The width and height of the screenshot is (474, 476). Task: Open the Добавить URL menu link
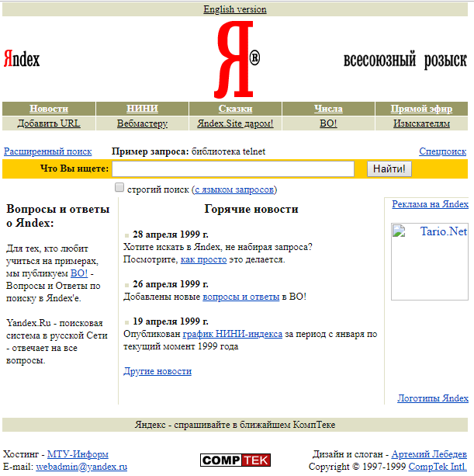tap(49, 123)
